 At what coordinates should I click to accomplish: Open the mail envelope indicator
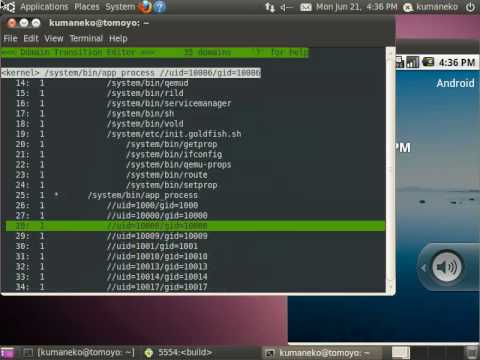pyautogui.click(x=306, y=7)
